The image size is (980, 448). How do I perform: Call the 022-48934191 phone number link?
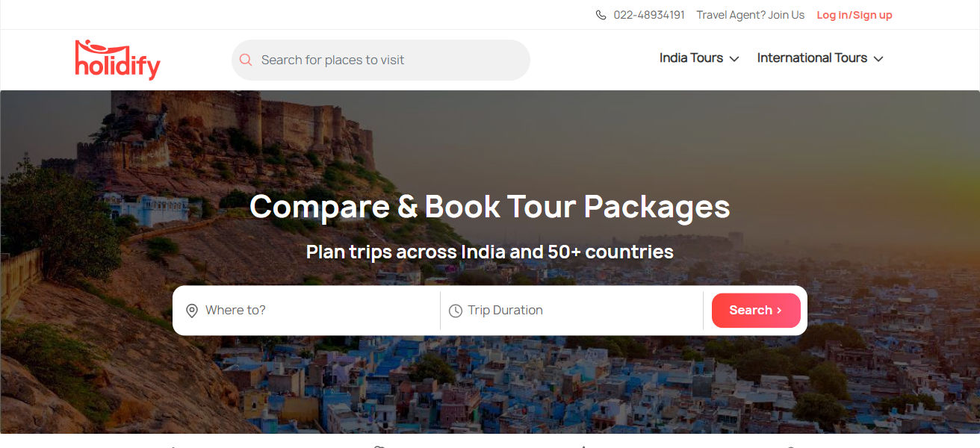pyautogui.click(x=649, y=15)
